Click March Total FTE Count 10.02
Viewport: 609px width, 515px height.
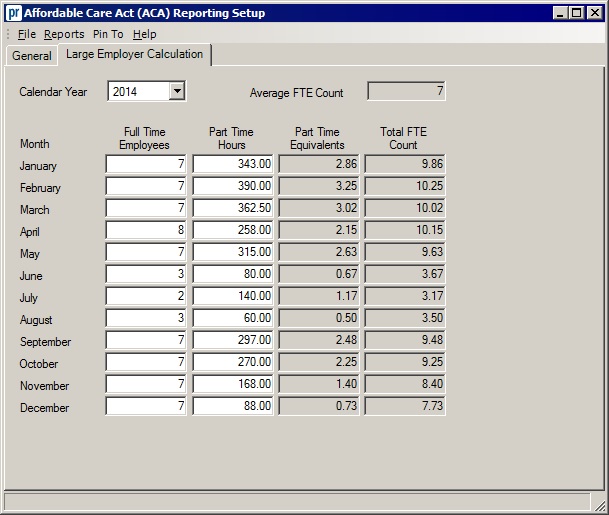pos(405,208)
